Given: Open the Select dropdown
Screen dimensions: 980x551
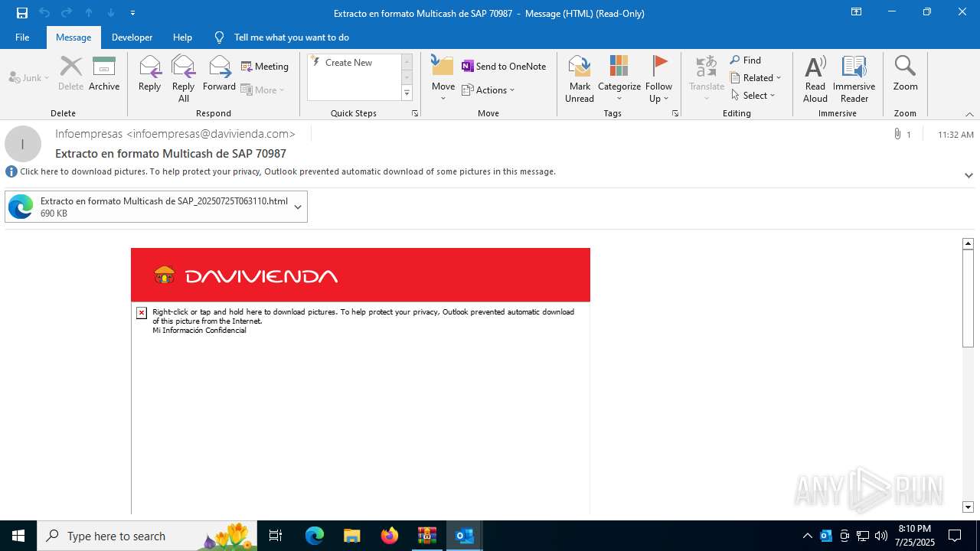Looking at the screenshot, I should pos(753,96).
